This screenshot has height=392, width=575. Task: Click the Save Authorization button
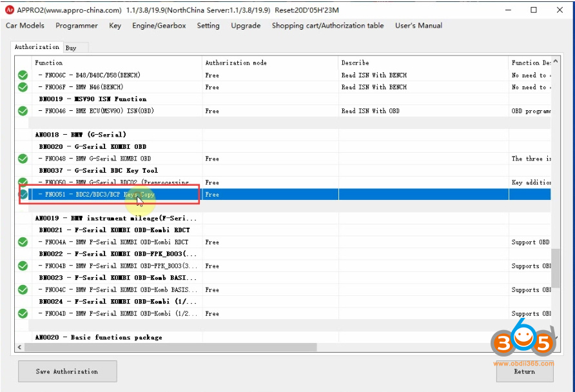tap(68, 371)
